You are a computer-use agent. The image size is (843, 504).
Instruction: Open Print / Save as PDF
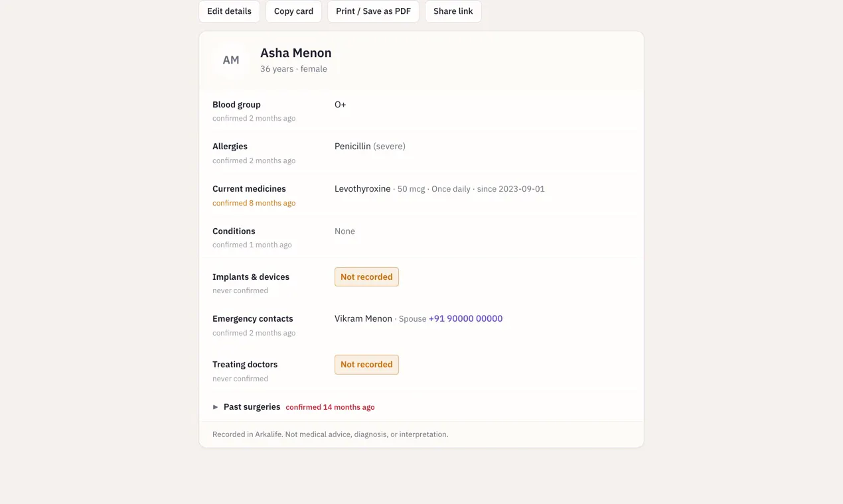tap(373, 11)
